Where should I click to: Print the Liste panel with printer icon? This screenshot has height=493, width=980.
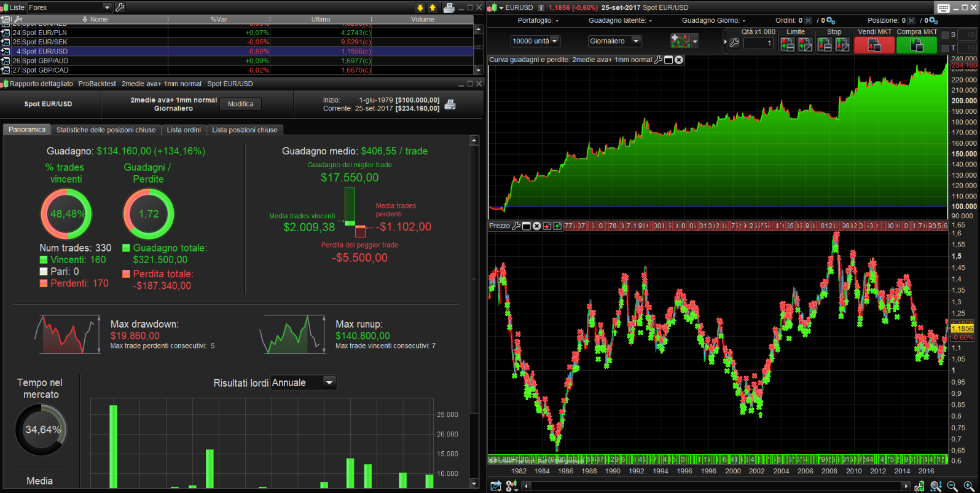[x=449, y=7]
